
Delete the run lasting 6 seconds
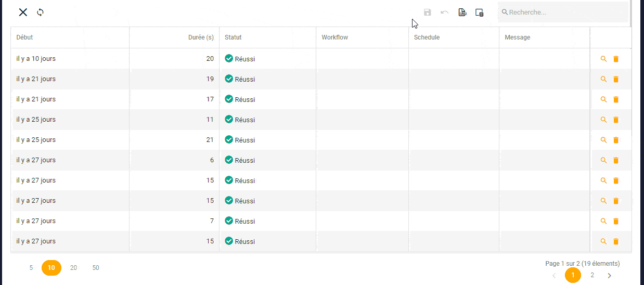(616, 160)
